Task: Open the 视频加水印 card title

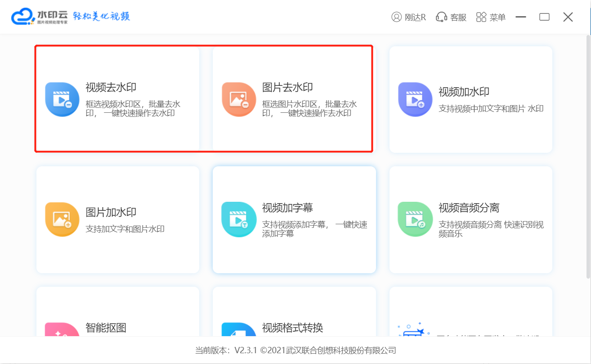Action: pos(464,92)
